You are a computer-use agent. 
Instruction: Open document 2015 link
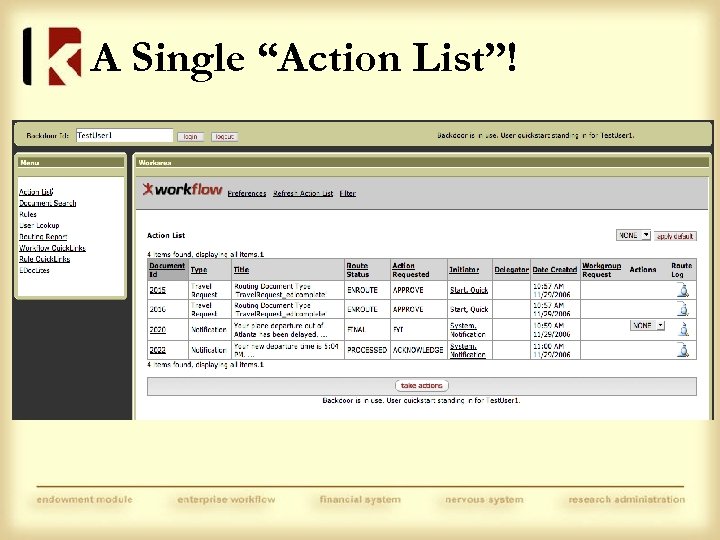(x=158, y=290)
